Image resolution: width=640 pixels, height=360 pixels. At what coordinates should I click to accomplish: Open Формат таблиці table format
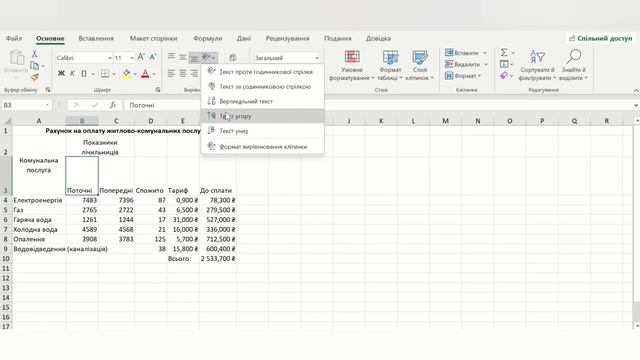point(390,65)
